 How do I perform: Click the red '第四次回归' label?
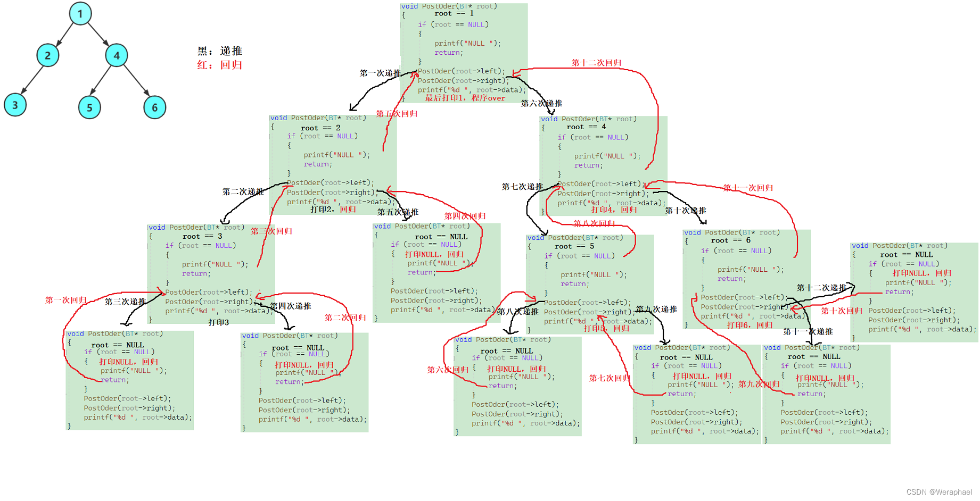(465, 216)
